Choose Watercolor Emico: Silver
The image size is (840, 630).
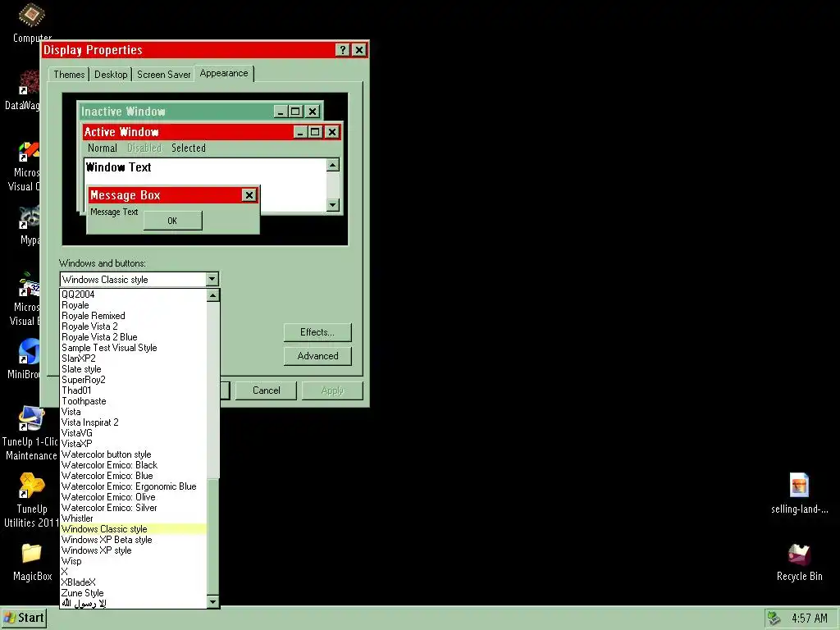pyautogui.click(x=134, y=508)
